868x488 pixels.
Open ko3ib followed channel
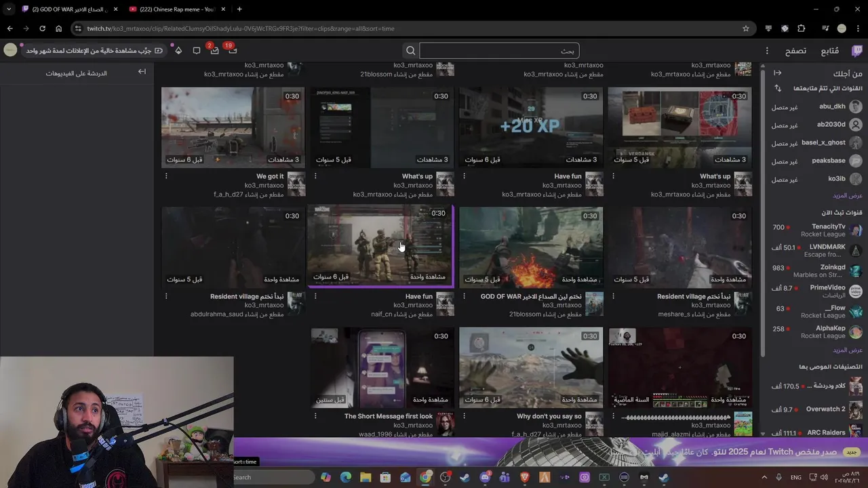817,179
